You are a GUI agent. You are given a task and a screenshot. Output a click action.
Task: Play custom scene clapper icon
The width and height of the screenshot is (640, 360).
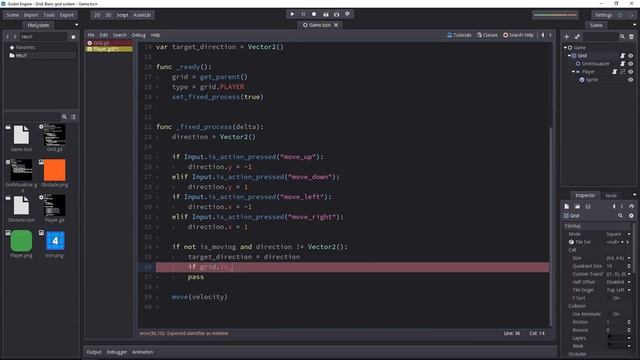click(337, 14)
